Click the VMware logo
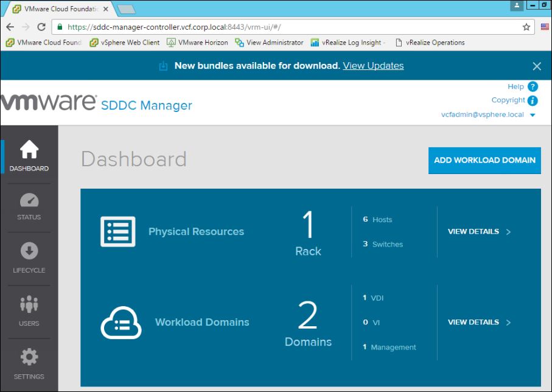The width and height of the screenshot is (552, 392). (x=48, y=102)
